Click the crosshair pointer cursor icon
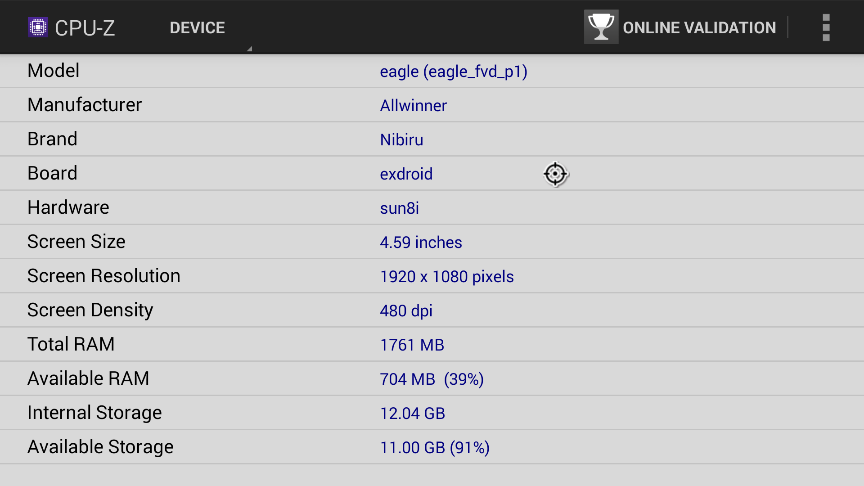This screenshot has width=864, height=486. 555,174
